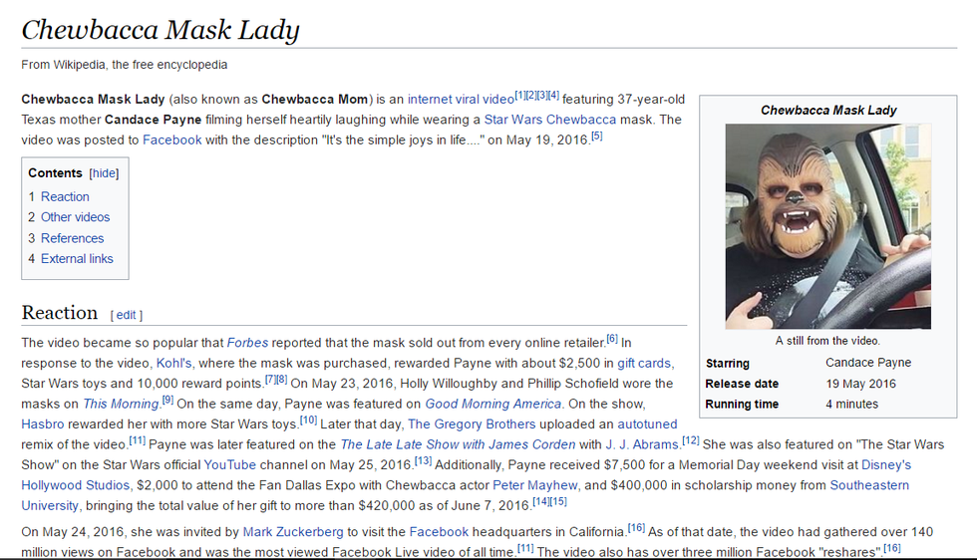977x560 pixels.
Task: Select References in the Contents box
Action: tap(72, 238)
